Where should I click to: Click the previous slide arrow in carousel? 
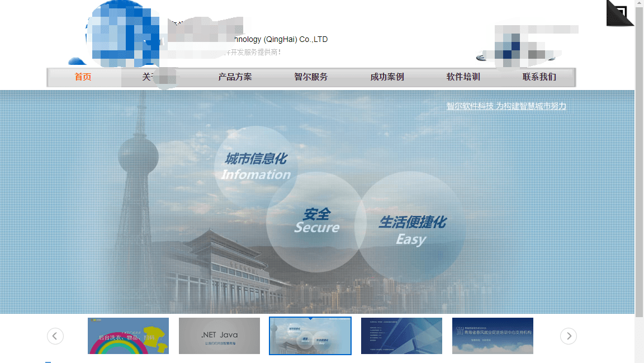[55, 336]
